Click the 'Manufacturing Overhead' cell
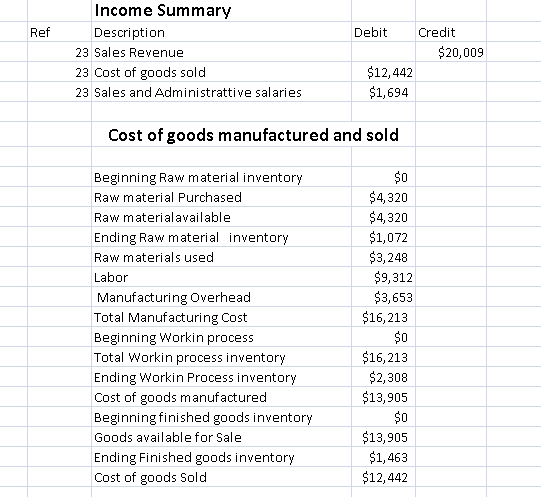 [222, 297]
